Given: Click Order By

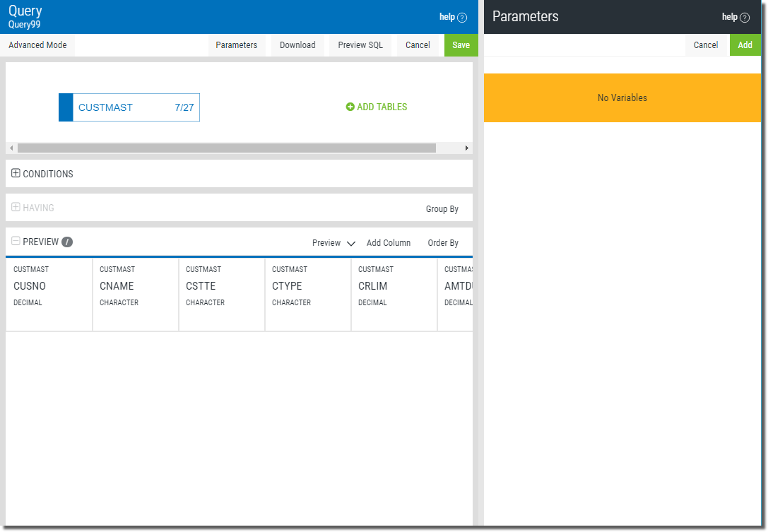Looking at the screenshot, I should coord(443,243).
